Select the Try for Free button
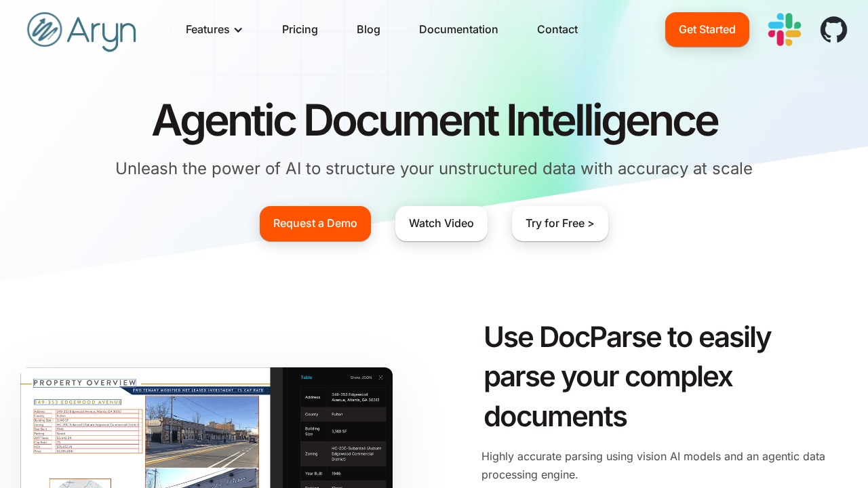 click(560, 224)
